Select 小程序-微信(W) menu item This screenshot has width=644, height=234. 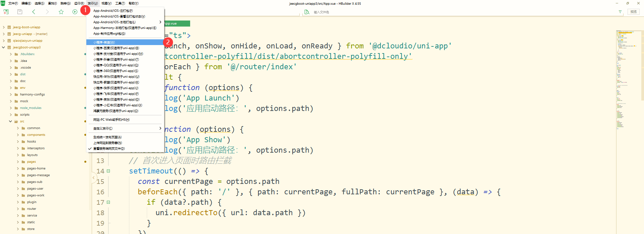[125, 42]
